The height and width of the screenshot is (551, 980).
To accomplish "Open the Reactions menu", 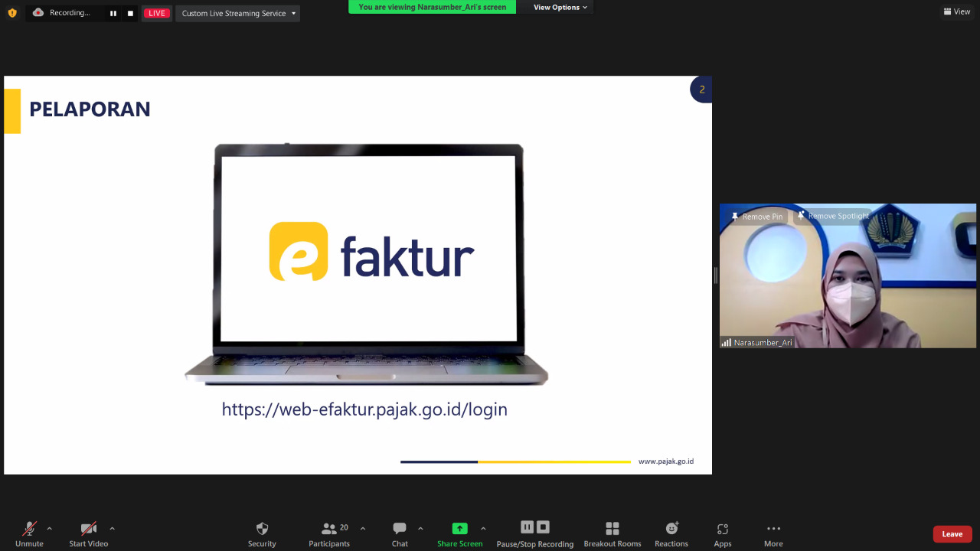I will pos(671,529).
